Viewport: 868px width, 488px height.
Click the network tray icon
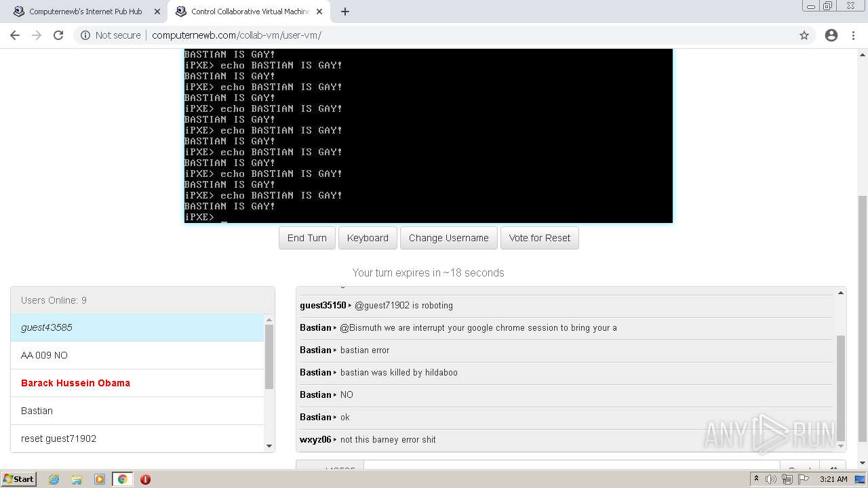pos(787,479)
